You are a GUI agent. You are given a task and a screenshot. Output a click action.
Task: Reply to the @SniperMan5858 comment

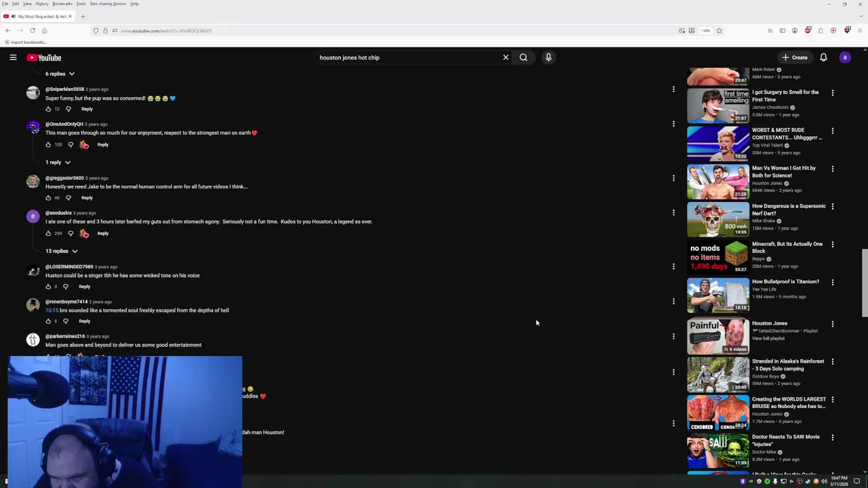point(87,109)
